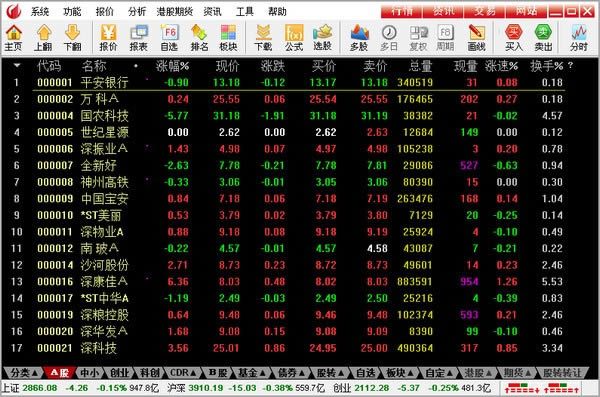Select the 科创 bottom tab
The height and width of the screenshot is (397, 600).
point(150,372)
